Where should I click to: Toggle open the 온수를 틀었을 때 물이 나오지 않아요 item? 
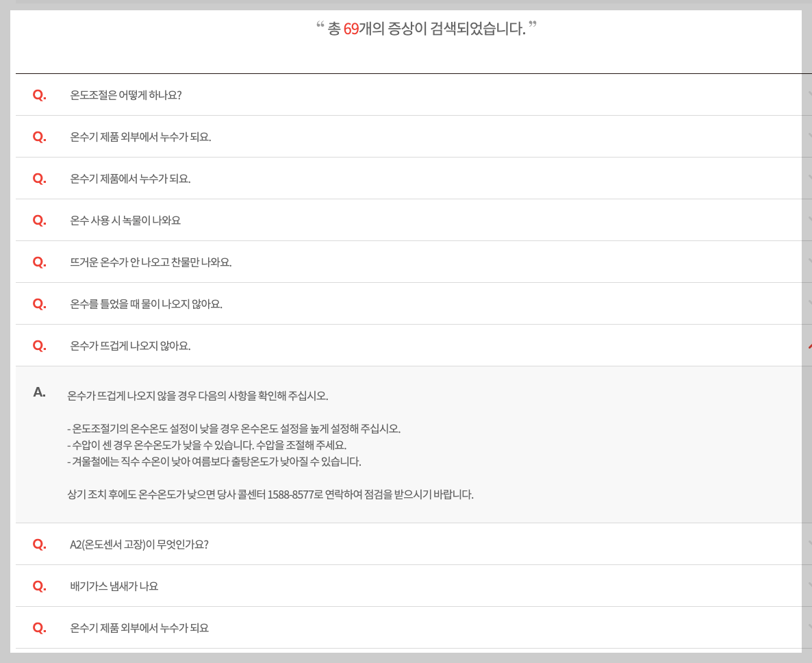pos(411,303)
